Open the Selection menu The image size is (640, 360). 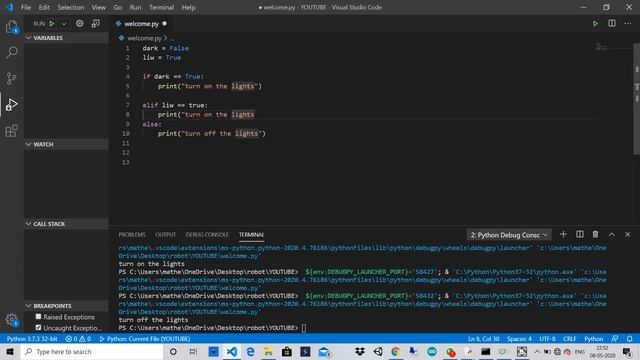coord(71,7)
